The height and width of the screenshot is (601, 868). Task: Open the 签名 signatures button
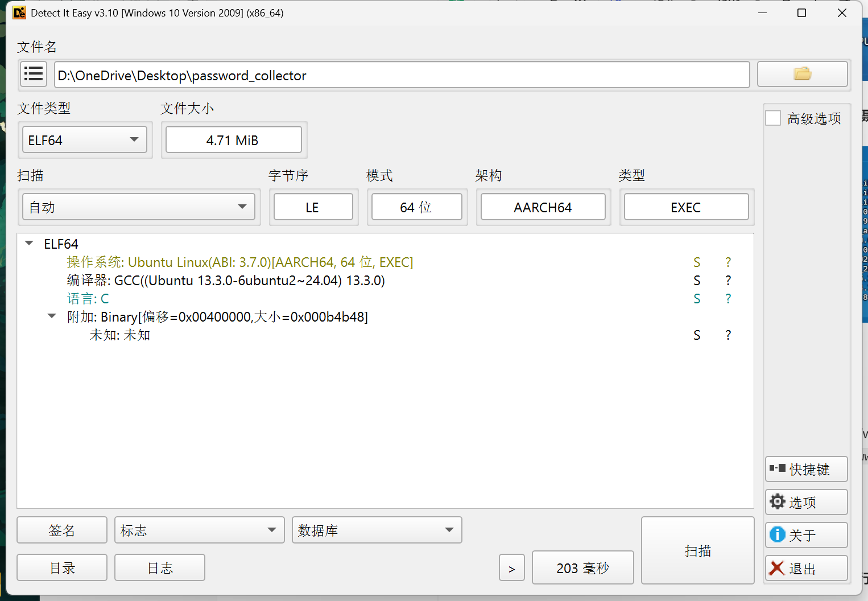[x=62, y=530]
